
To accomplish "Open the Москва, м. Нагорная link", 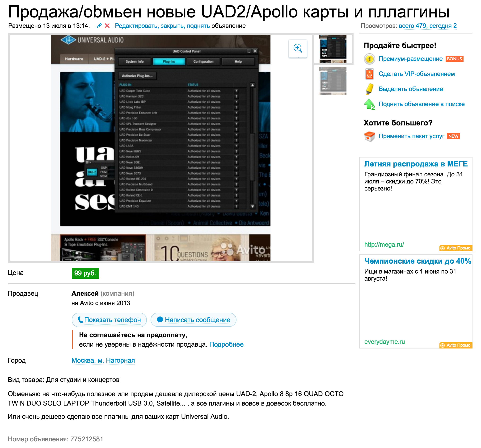I will tap(103, 361).
